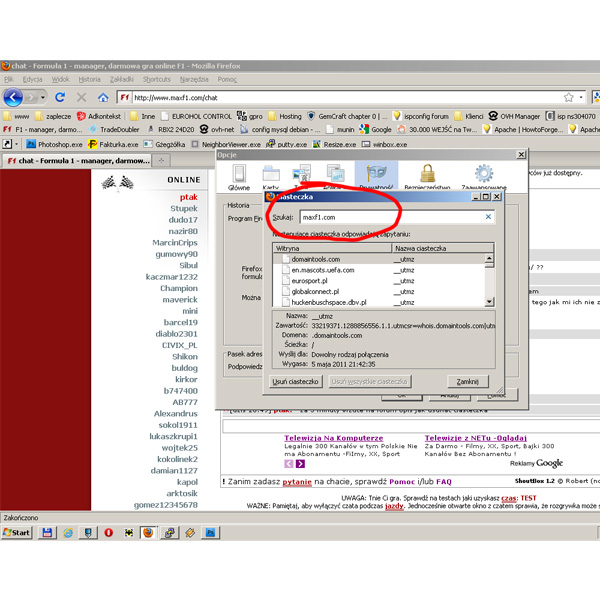The image size is (600, 600).
Task: Open Resize.exe shortcut
Action: click(x=334, y=144)
